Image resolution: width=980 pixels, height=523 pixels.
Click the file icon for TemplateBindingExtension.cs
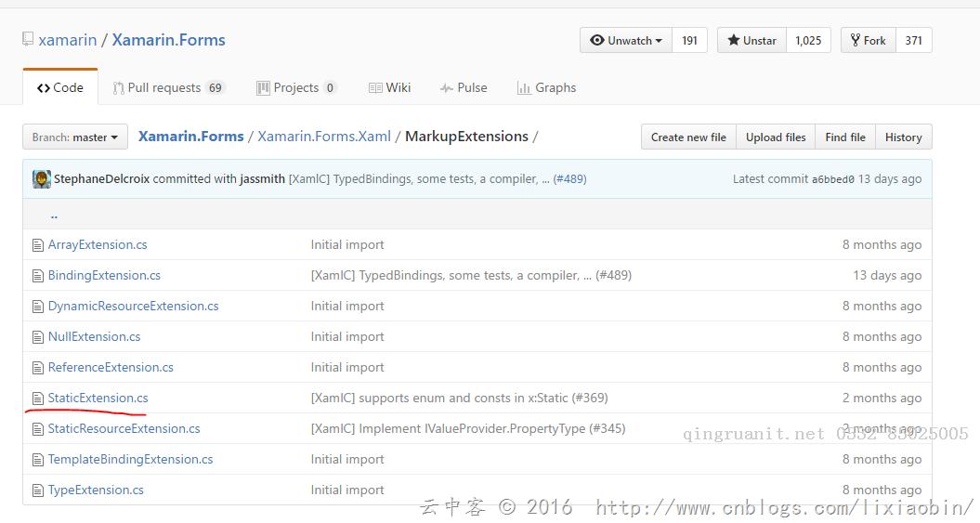(37, 459)
